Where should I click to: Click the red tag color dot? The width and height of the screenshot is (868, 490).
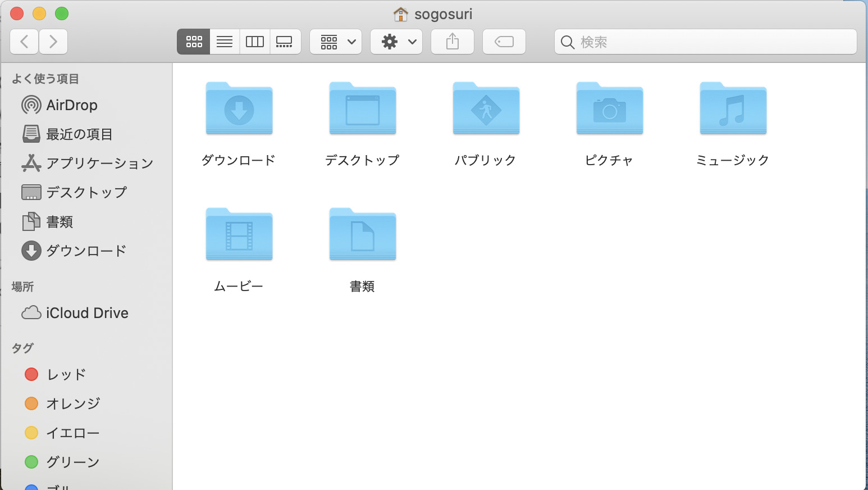(x=31, y=374)
